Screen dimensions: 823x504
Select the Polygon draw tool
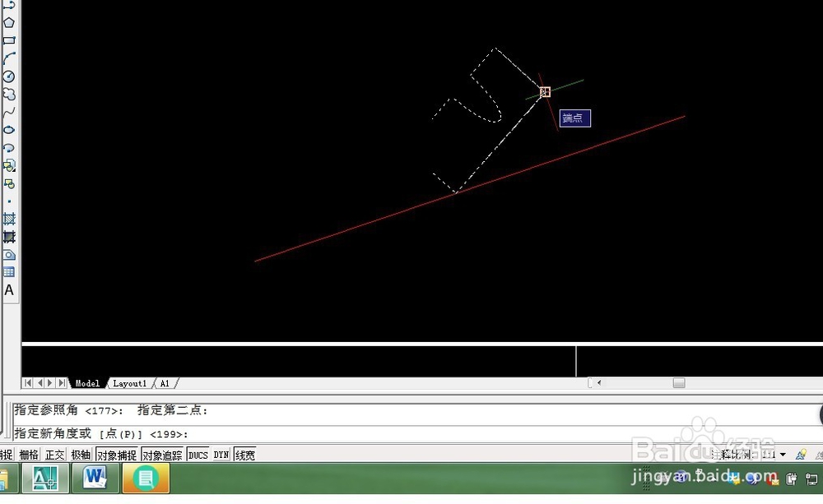click(9, 22)
